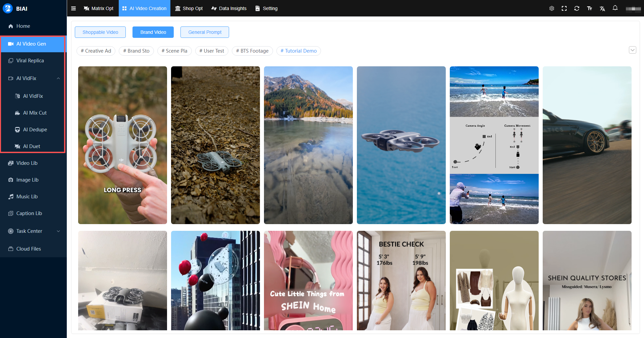Open the unboxed drone on box thumbnail
Screen dimensions: 644x338
point(122,281)
